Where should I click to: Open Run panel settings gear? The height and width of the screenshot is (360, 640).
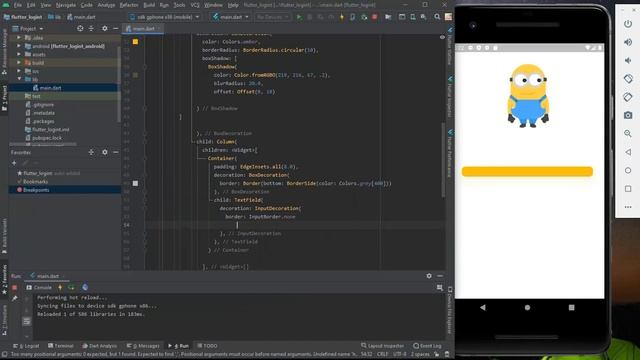click(429, 276)
